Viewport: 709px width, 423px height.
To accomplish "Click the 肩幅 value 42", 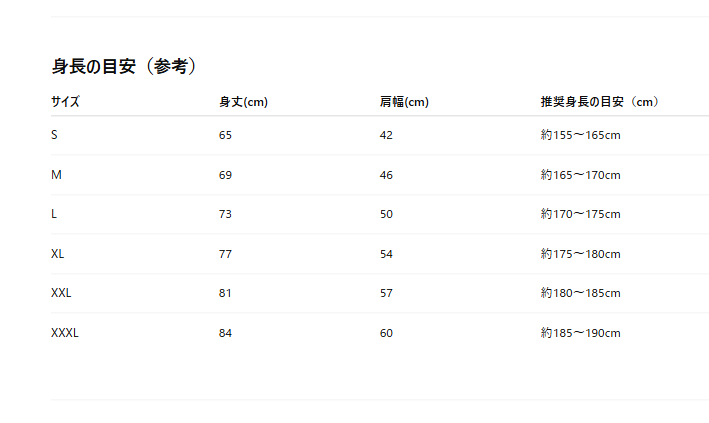I will (x=386, y=135).
